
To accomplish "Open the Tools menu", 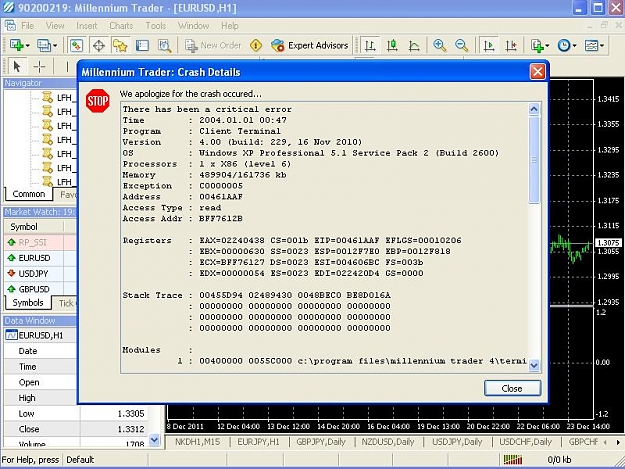I will click(156, 26).
